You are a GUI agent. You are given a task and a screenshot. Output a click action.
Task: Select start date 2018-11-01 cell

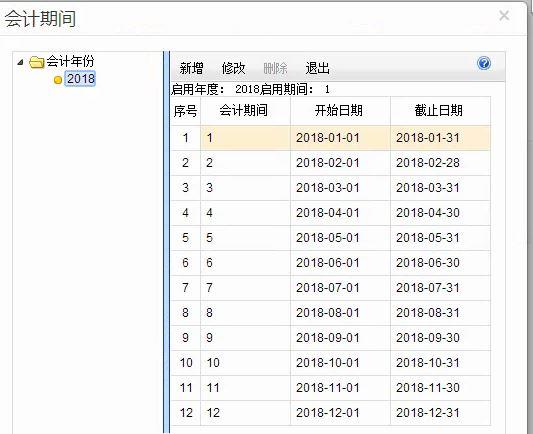point(340,388)
